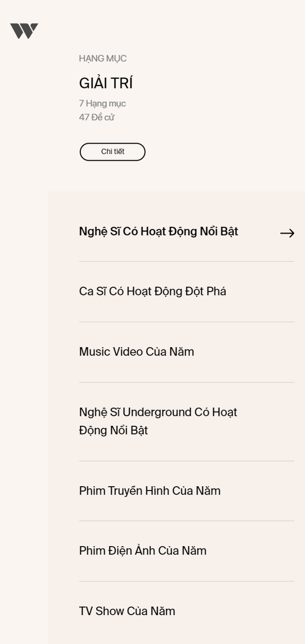305x644 pixels.
Task: Click the arrow beside Nghệ Sĩ Có Hoạt Động Nổi Bật
Action: tap(287, 233)
